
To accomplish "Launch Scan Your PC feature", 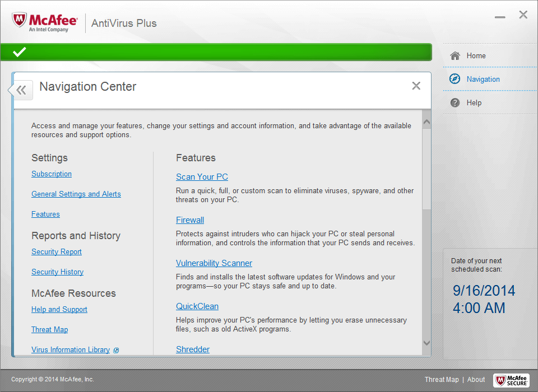I will pos(202,176).
